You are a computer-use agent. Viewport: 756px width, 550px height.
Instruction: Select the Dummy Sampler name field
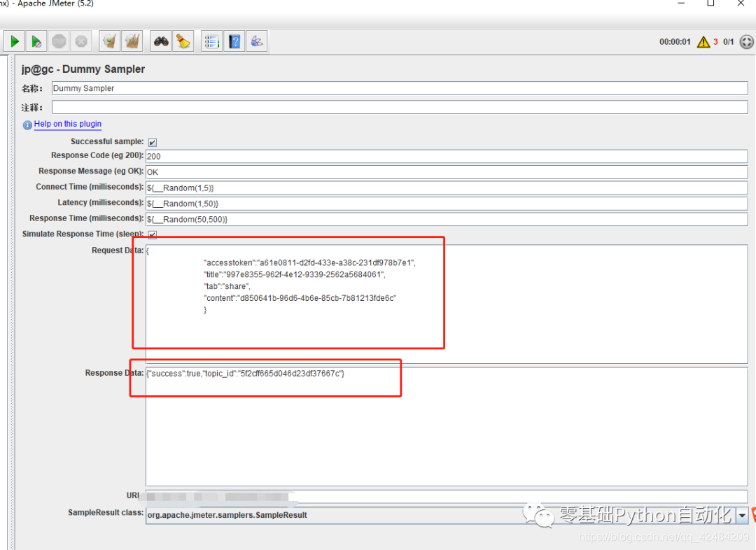coord(280,88)
